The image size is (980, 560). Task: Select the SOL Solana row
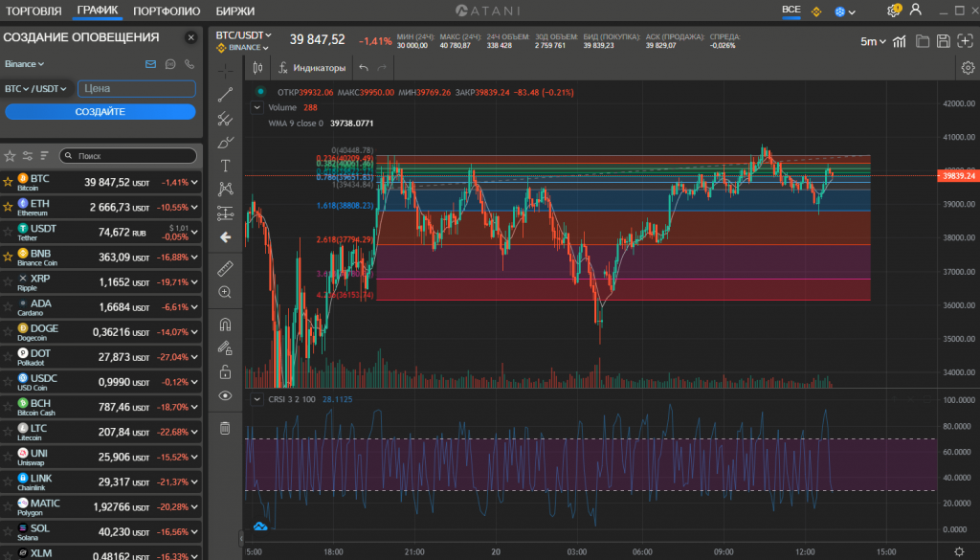tap(100, 532)
